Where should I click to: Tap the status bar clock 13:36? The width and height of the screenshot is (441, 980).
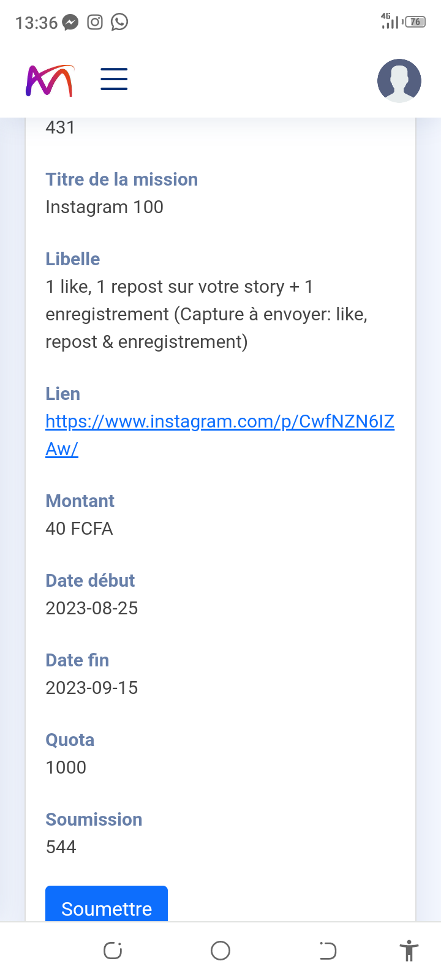tap(36, 23)
